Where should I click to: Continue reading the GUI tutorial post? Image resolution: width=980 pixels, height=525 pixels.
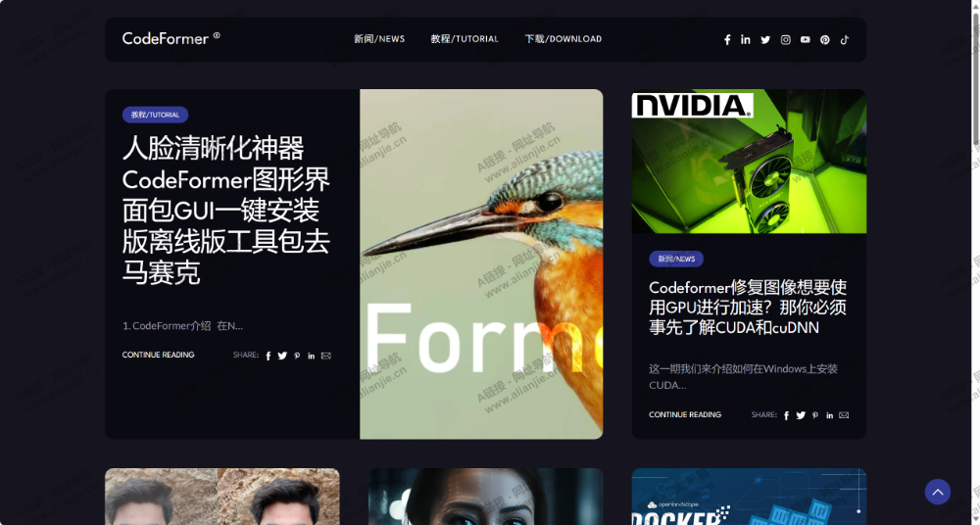[x=158, y=355]
